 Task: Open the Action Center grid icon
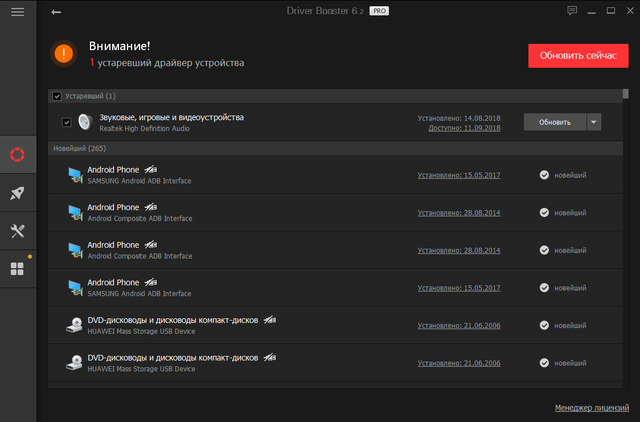17,269
